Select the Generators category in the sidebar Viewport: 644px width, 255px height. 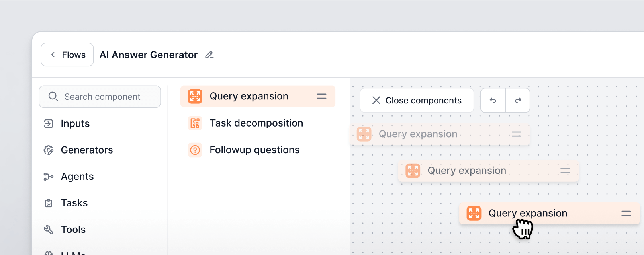point(87,150)
